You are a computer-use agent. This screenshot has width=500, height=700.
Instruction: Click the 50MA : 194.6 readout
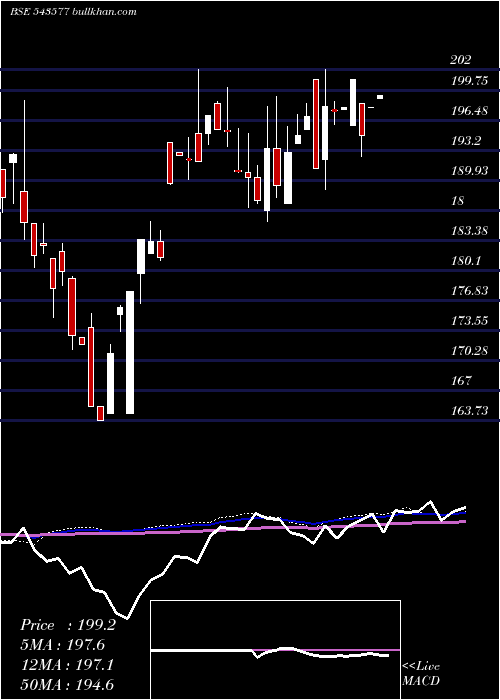(67, 685)
